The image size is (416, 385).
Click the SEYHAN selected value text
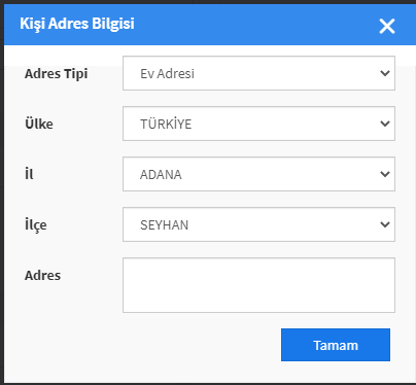[x=164, y=225]
